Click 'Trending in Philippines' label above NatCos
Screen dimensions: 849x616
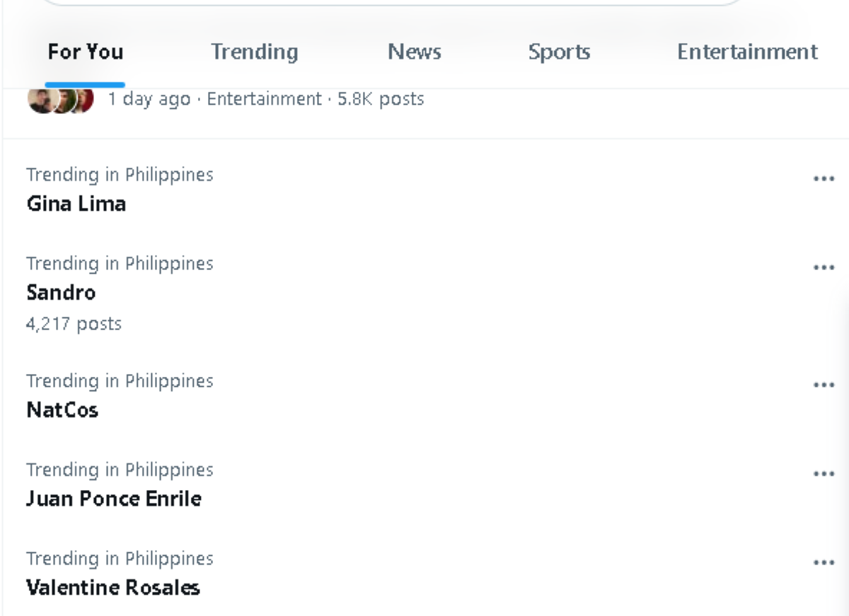tap(120, 381)
